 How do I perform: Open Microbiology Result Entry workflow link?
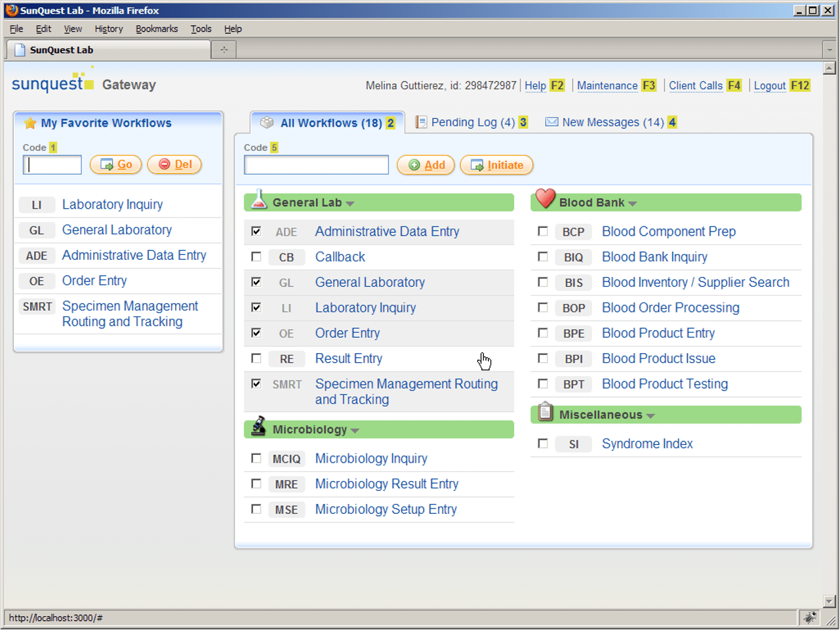[x=387, y=484]
